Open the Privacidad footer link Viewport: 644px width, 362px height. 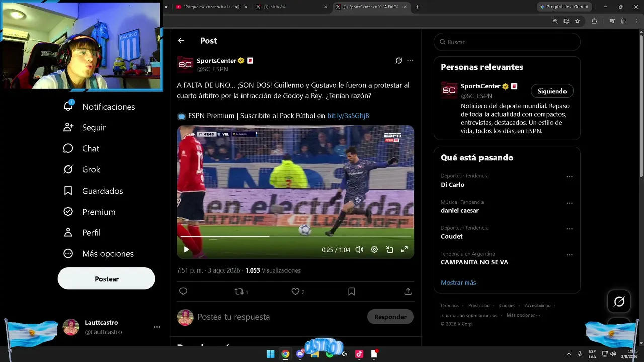[478, 306]
